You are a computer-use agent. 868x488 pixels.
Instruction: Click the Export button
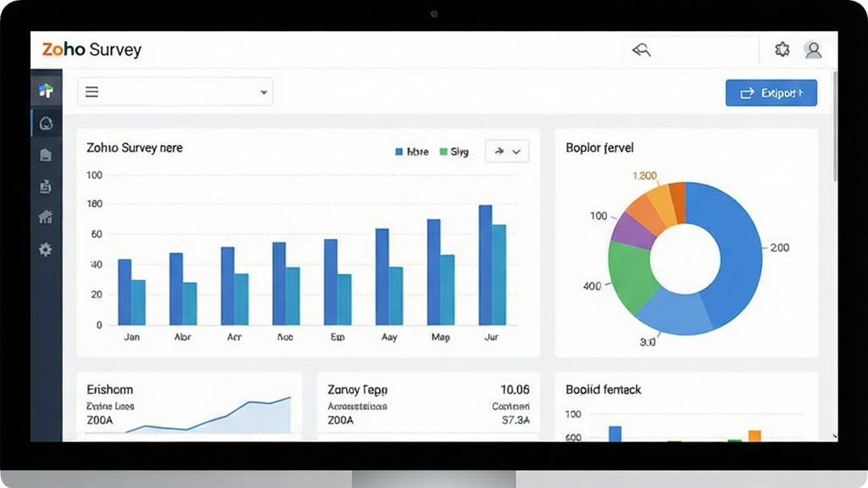771,93
